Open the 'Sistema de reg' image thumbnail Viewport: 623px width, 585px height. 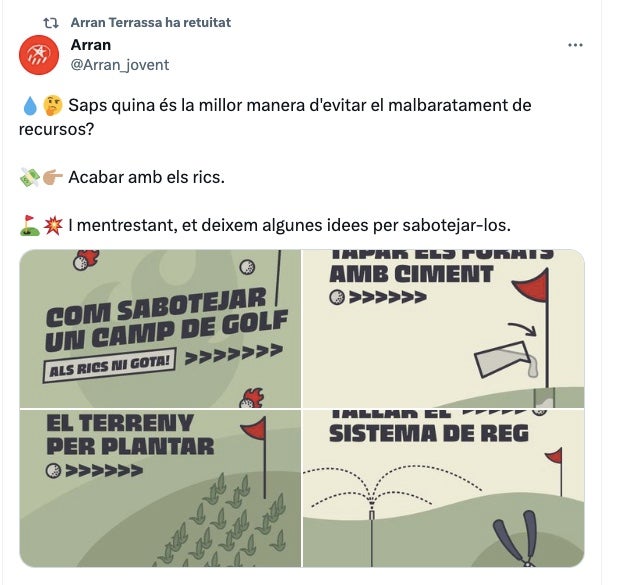tap(443, 488)
